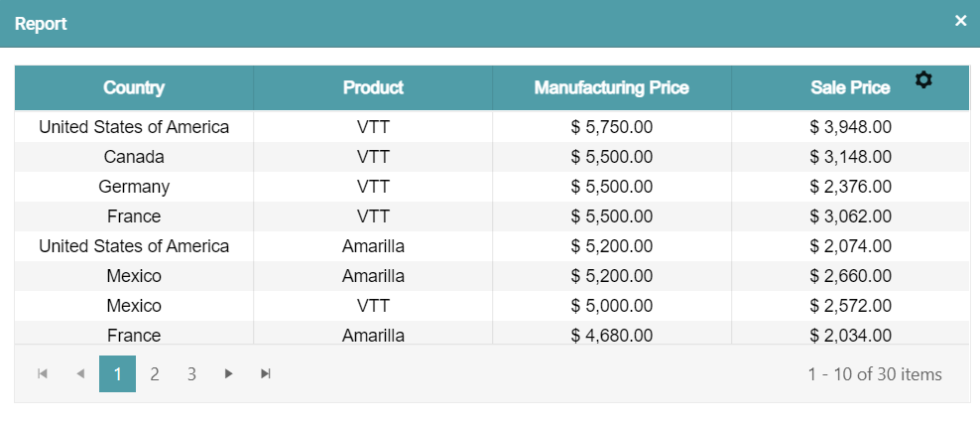Select the Canada row country cell
980x428 pixels.
pos(134,157)
